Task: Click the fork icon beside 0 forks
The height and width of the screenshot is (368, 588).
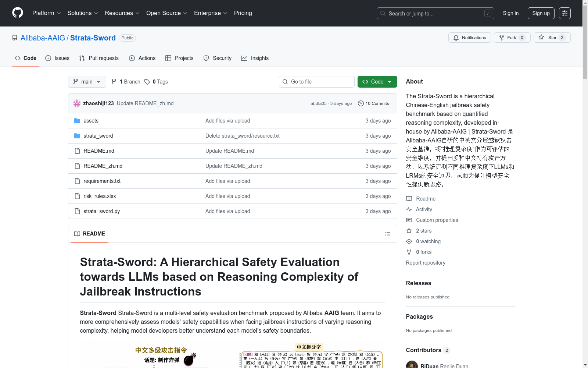Action: (x=409, y=252)
